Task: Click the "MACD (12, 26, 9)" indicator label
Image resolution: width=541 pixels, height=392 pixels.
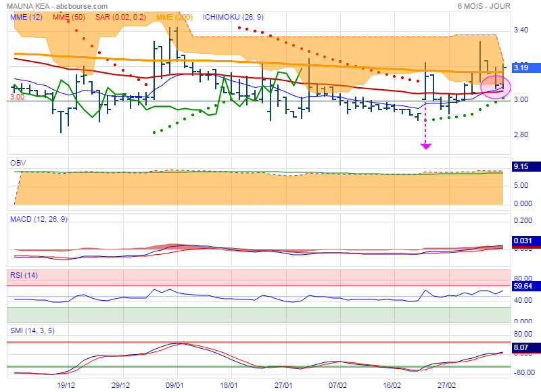Action: pos(39,219)
